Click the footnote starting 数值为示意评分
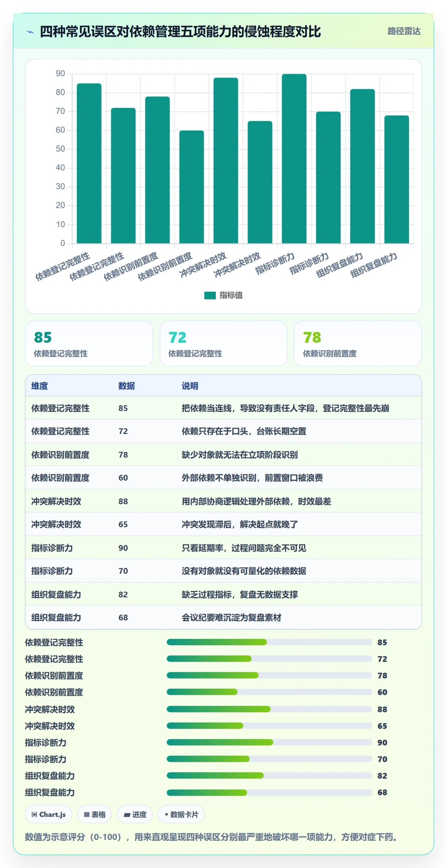 211,837
